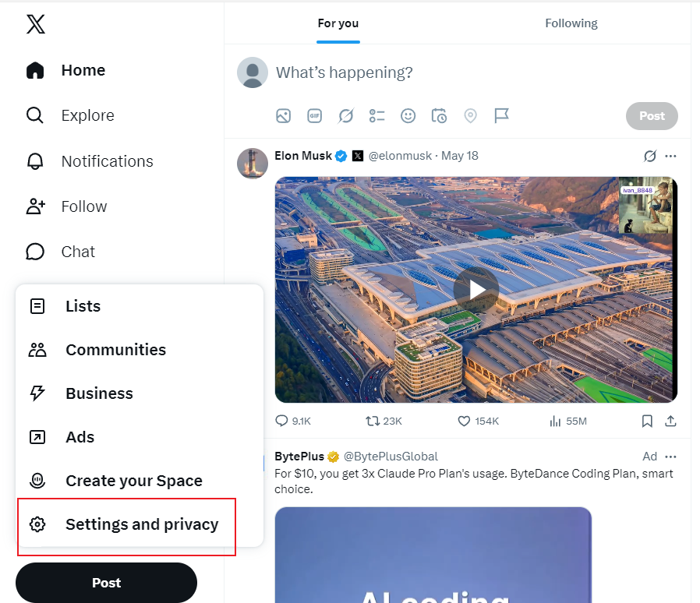Open the three-dot menu on BytePlus ad
Image resolution: width=700 pixels, height=603 pixels.
pyautogui.click(x=670, y=457)
